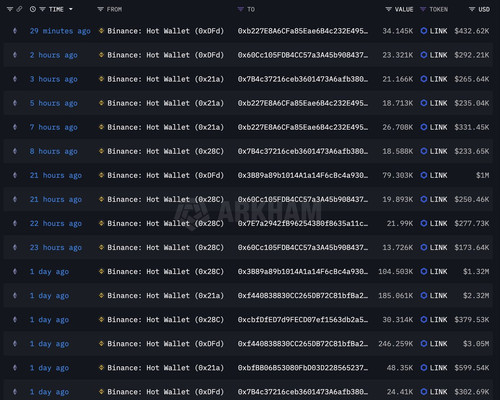Click the LINK token label in $250.46K row
Image resolution: width=500 pixels, height=400 pixels.
(x=438, y=199)
